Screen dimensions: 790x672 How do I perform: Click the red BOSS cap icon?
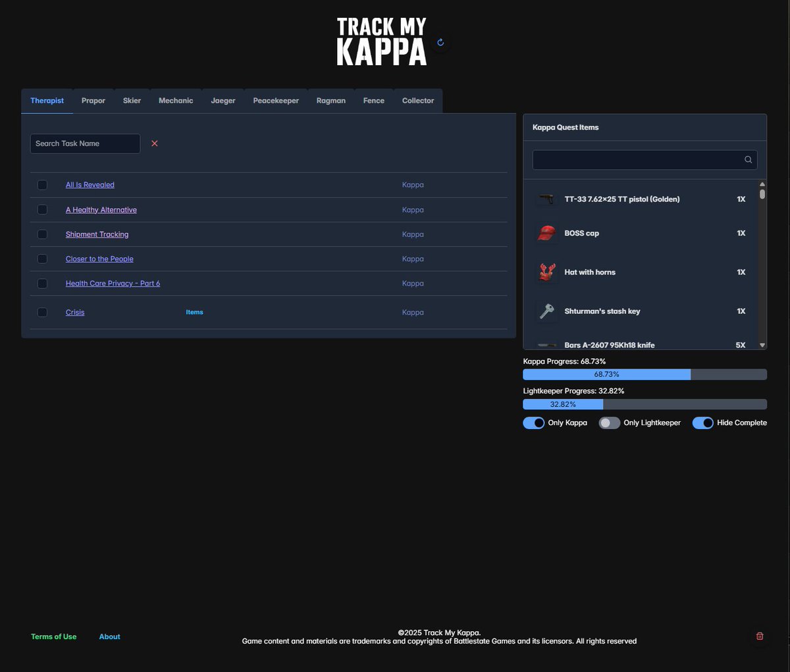click(x=546, y=233)
